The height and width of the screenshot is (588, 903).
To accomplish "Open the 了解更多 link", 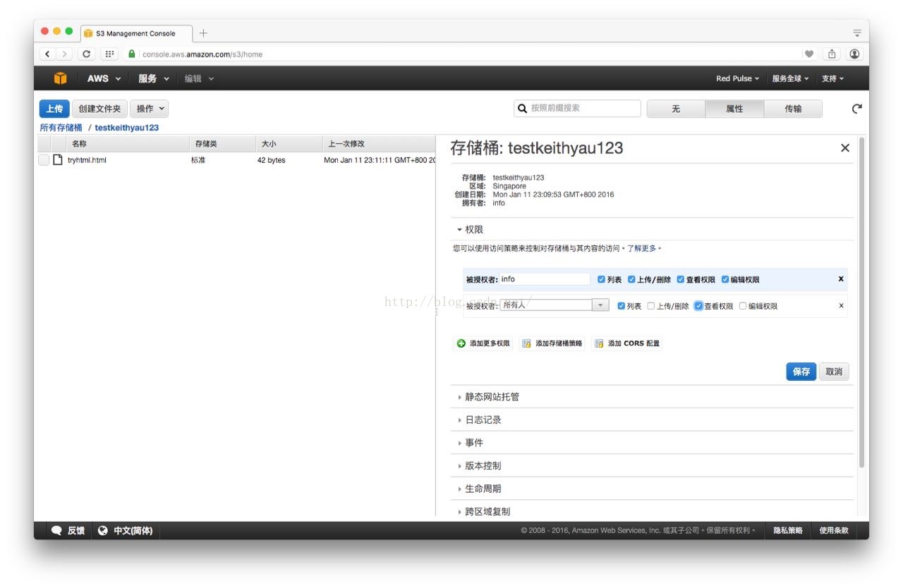I will click(x=641, y=248).
